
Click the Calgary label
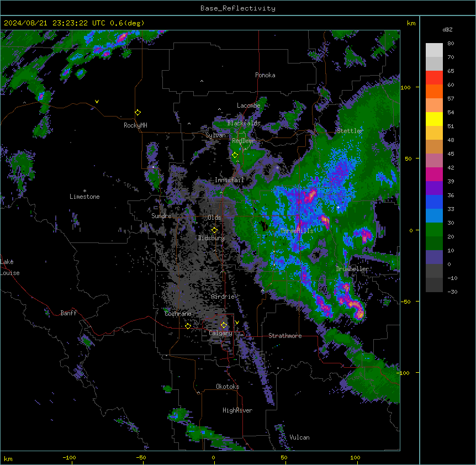tap(220, 333)
